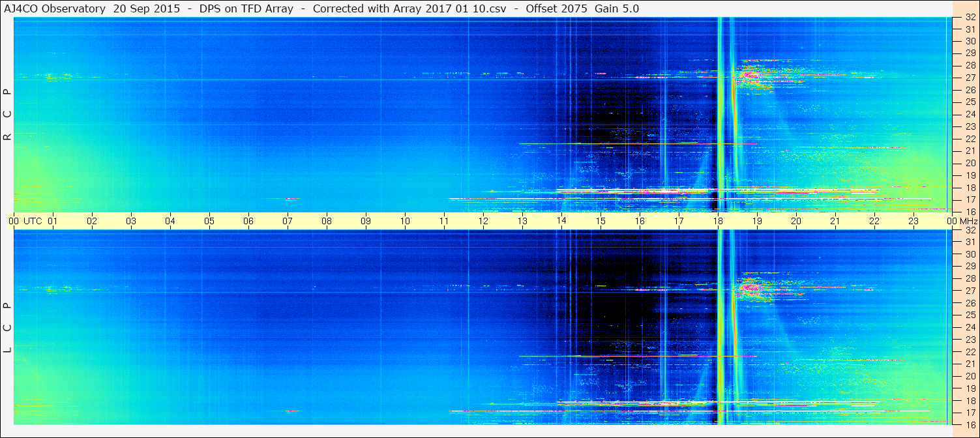Click 25 MHz label in LCP panel
Image resolution: width=980 pixels, height=438 pixels.
coord(970,315)
